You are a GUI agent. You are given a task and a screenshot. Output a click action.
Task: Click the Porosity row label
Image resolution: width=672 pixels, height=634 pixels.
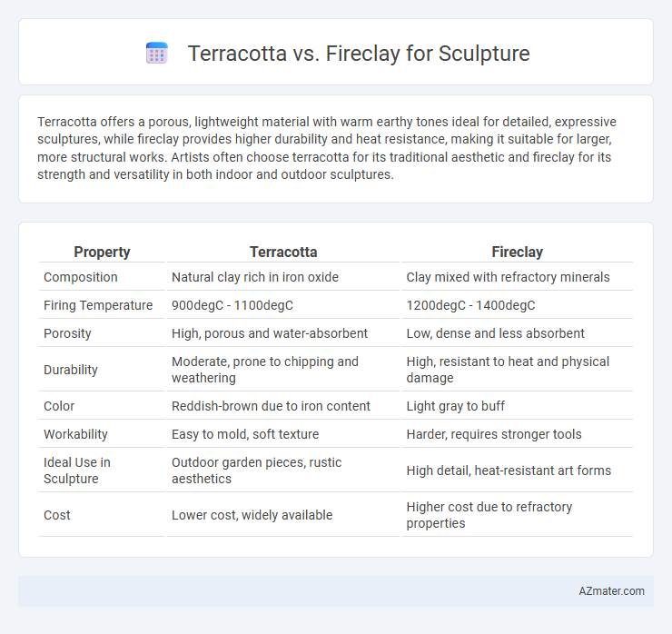(67, 333)
